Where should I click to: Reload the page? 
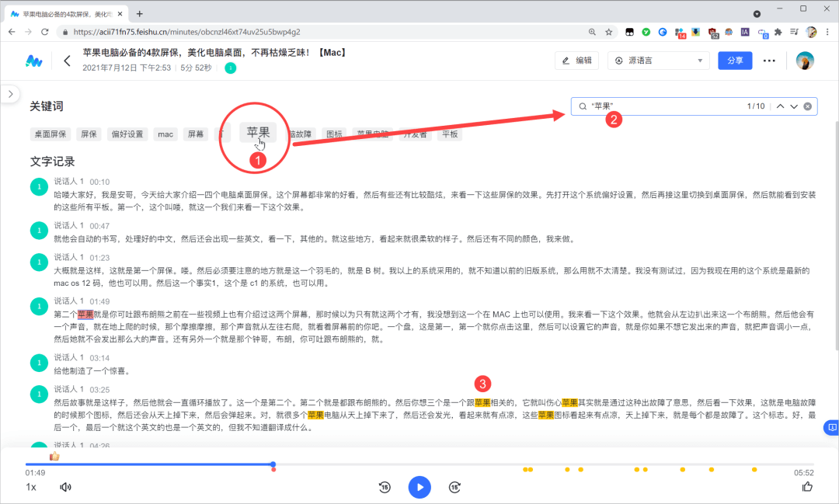pyautogui.click(x=45, y=32)
